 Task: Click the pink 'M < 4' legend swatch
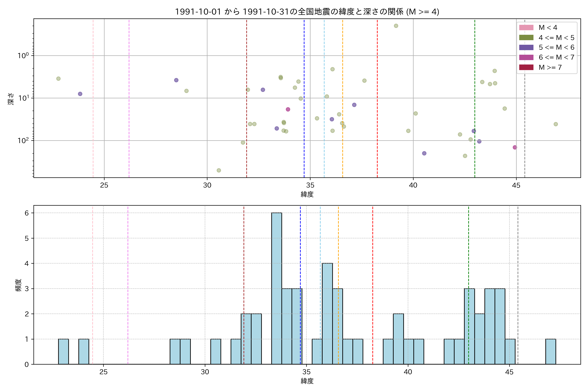pyautogui.click(x=526, y=27)
